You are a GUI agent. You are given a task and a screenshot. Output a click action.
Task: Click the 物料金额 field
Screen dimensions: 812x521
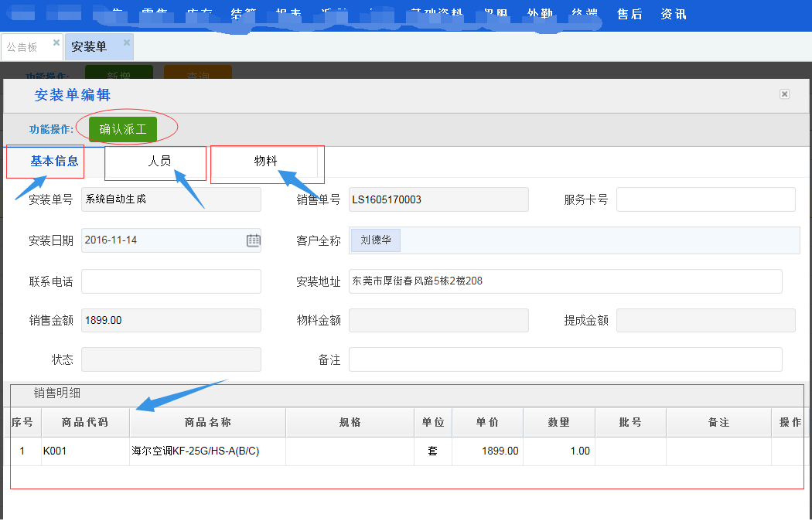438,321
